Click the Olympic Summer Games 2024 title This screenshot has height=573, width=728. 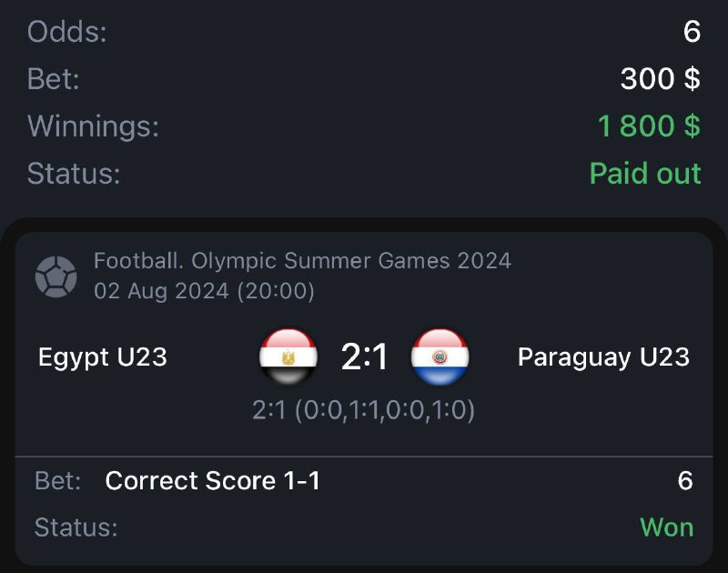click(302, 262)
